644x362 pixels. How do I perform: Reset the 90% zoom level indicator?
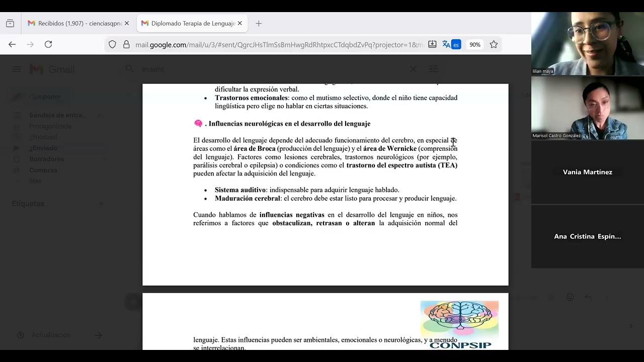tap(475, 45)
